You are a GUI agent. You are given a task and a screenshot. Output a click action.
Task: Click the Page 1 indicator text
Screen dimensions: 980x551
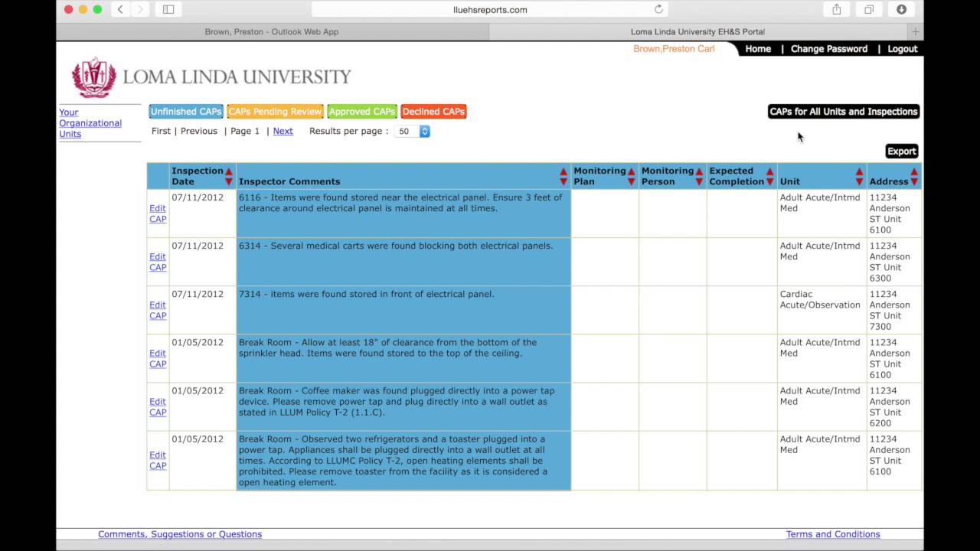(245, 132)
